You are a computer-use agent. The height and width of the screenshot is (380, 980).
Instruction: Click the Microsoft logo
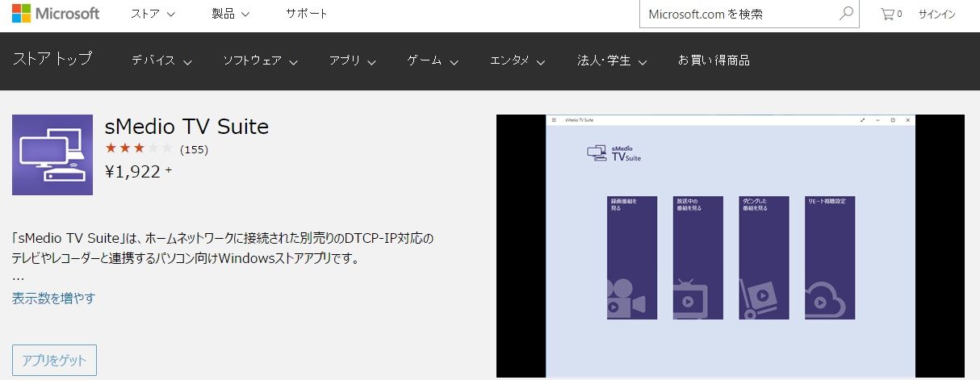(x=56, y=14)
